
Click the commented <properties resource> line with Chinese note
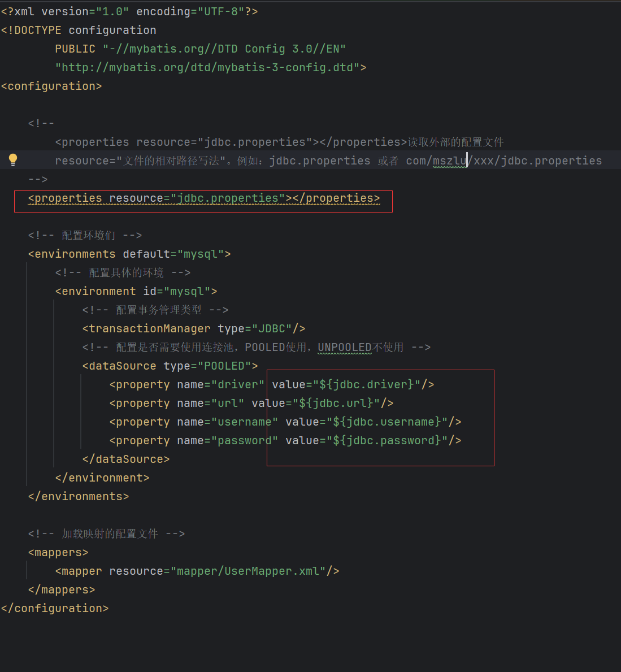click(280, 142)
